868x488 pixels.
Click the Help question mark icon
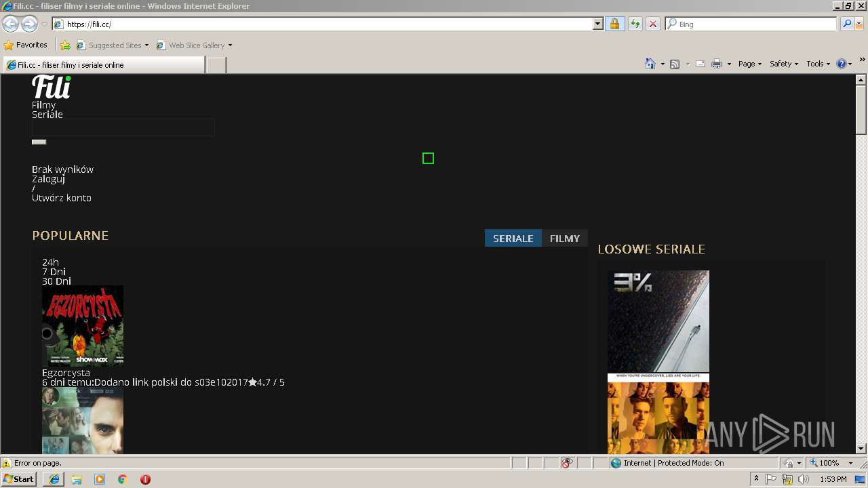(x=842, y=64)
